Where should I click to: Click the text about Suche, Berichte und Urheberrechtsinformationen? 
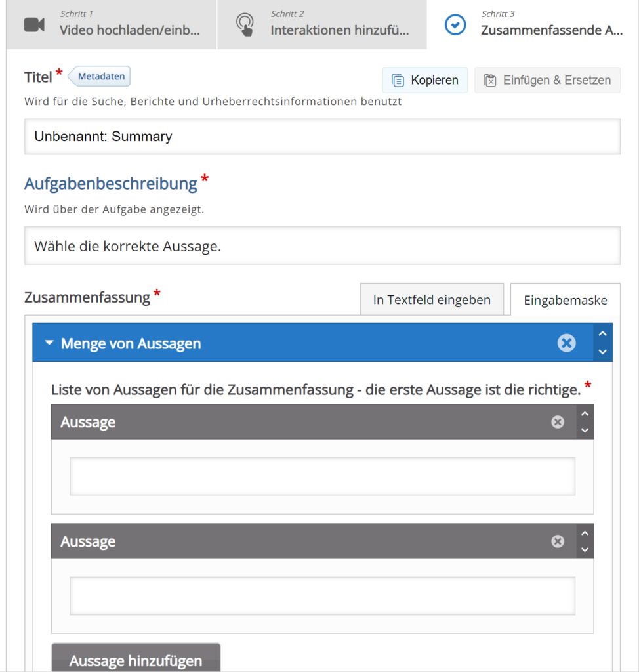(213, 102)
